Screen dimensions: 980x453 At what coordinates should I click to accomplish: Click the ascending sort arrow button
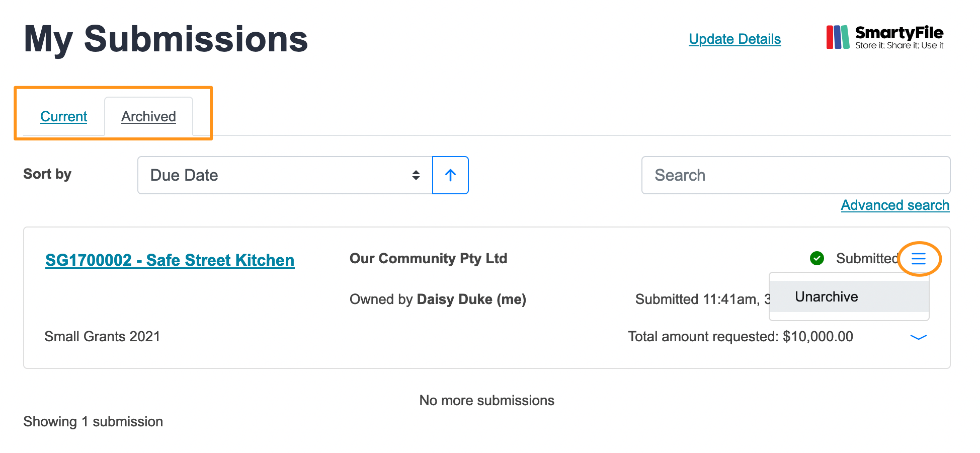(x=450, y=175)
